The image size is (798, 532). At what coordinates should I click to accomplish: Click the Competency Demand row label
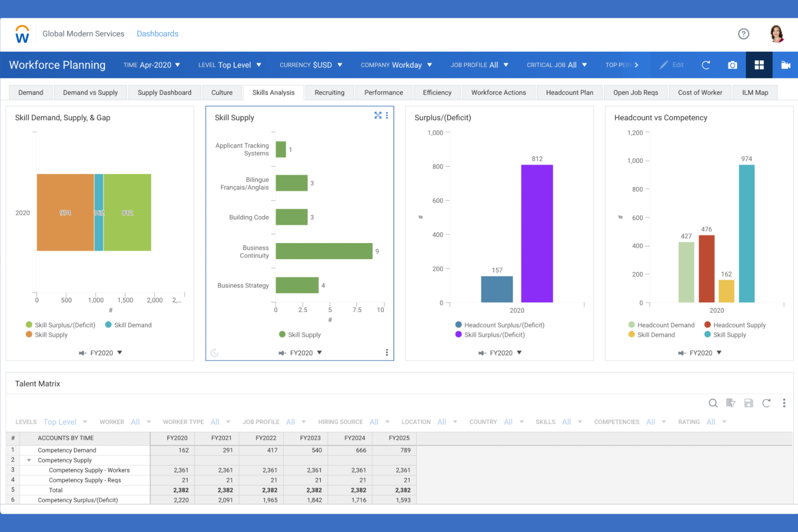[67, 450]
